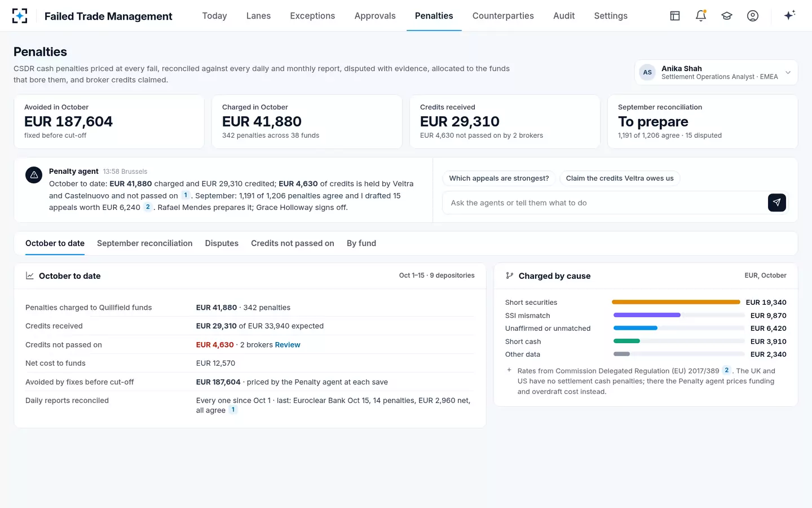
Task: Open the September reconciliation To prepare card
Action: pos(703,121)
